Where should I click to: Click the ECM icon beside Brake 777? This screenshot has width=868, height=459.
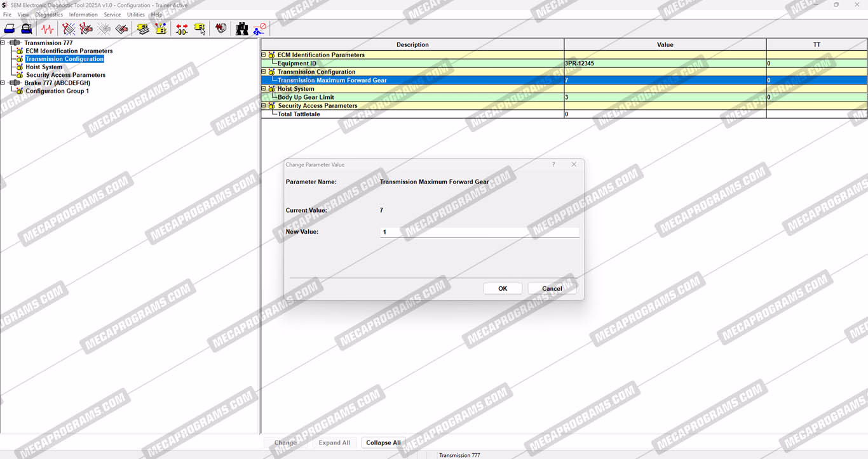15,83
